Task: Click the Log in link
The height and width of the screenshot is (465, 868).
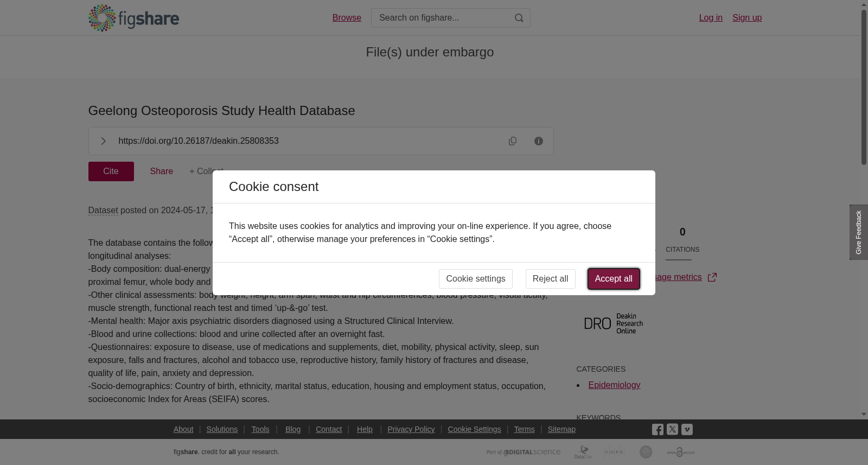Action: (711, 18)
